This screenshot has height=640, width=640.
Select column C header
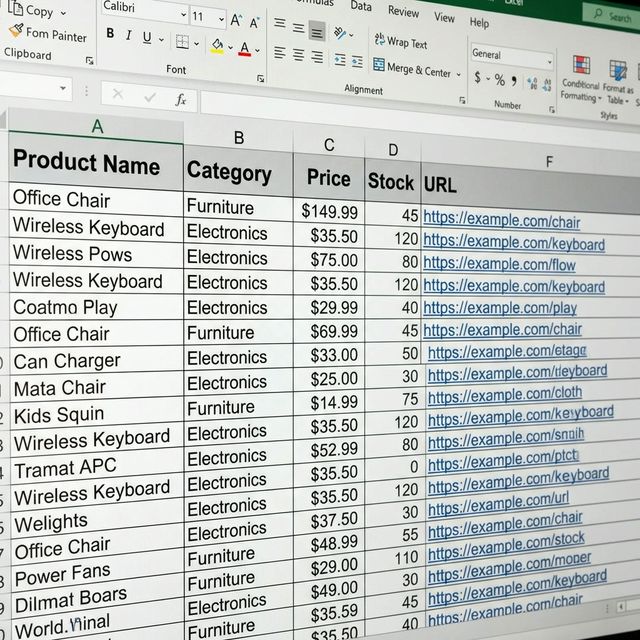click(329, 145)
